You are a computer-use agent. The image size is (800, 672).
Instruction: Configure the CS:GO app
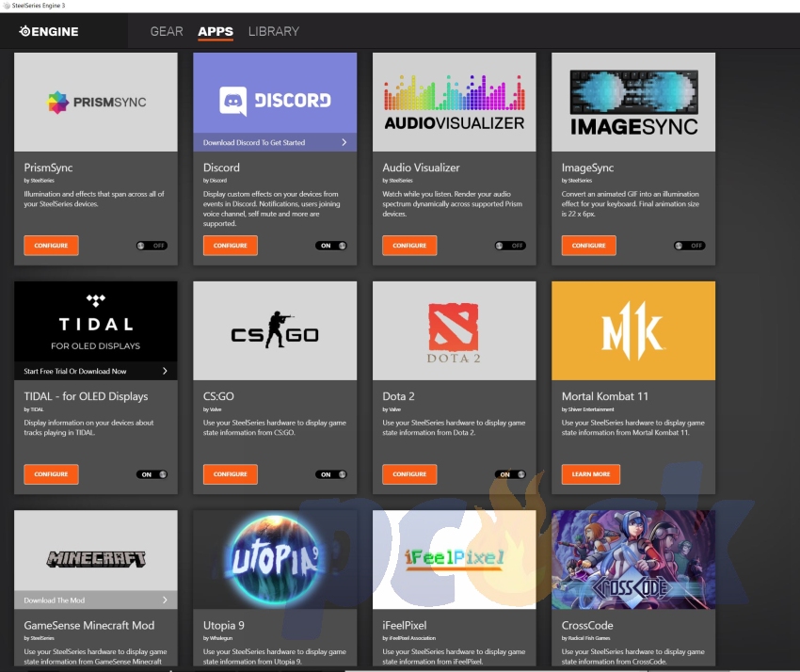tap(230, 474)
